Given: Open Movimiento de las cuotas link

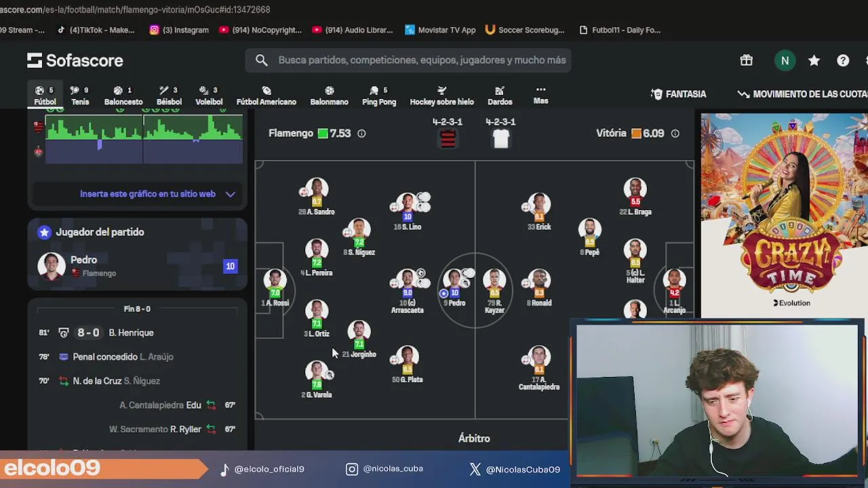Looking at the screenshot, I should coord(802,94).
